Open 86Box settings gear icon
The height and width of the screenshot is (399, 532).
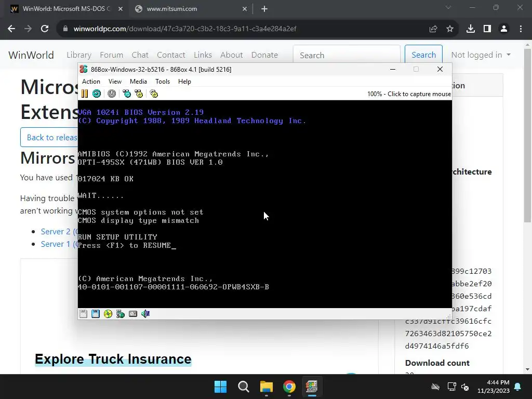[x=154, y=94]
